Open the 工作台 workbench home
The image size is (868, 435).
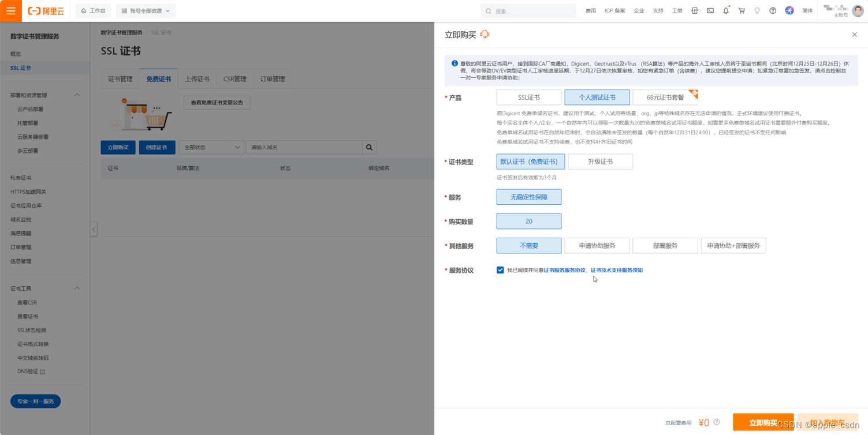click(93, 11)
